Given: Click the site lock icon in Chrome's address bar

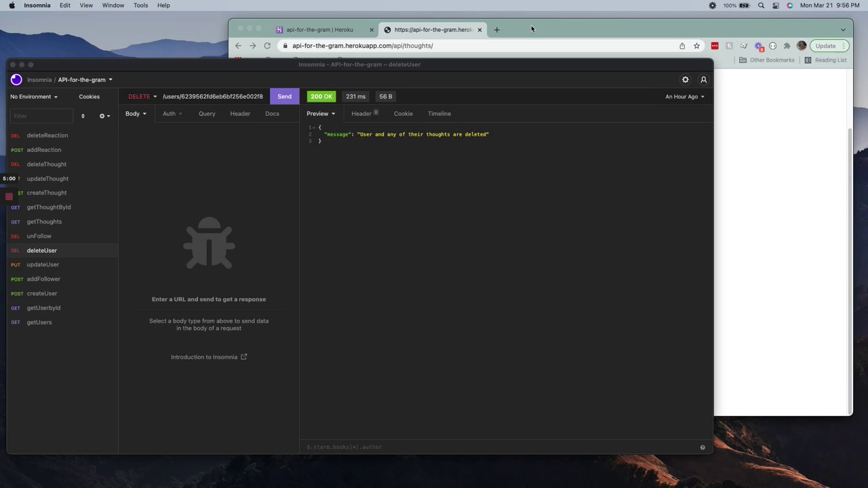Looking at the screenshot, I should [x=285, y=45].
